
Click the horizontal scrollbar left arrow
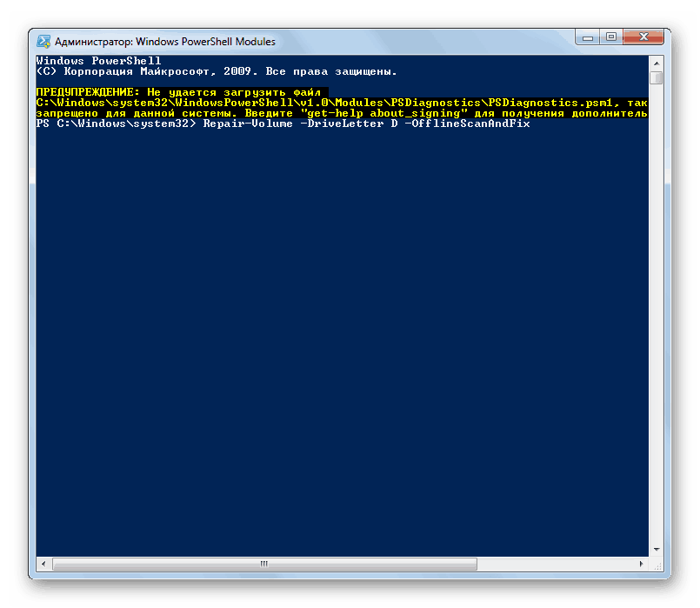point(43,564)
